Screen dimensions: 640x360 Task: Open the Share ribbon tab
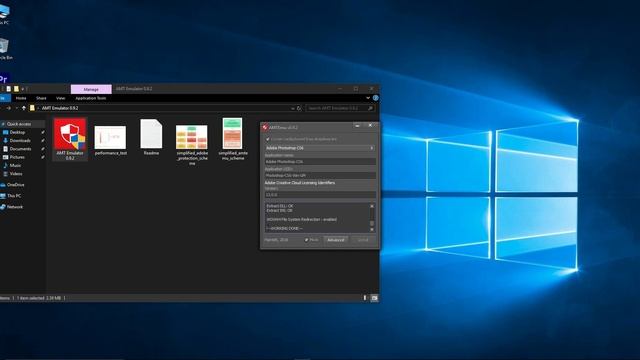point(41,98)
